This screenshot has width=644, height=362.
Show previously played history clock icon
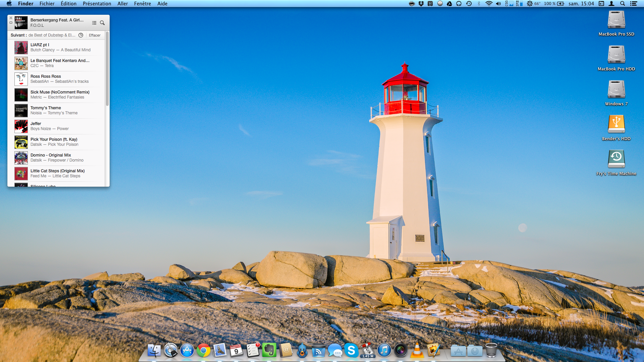(81, 35)
